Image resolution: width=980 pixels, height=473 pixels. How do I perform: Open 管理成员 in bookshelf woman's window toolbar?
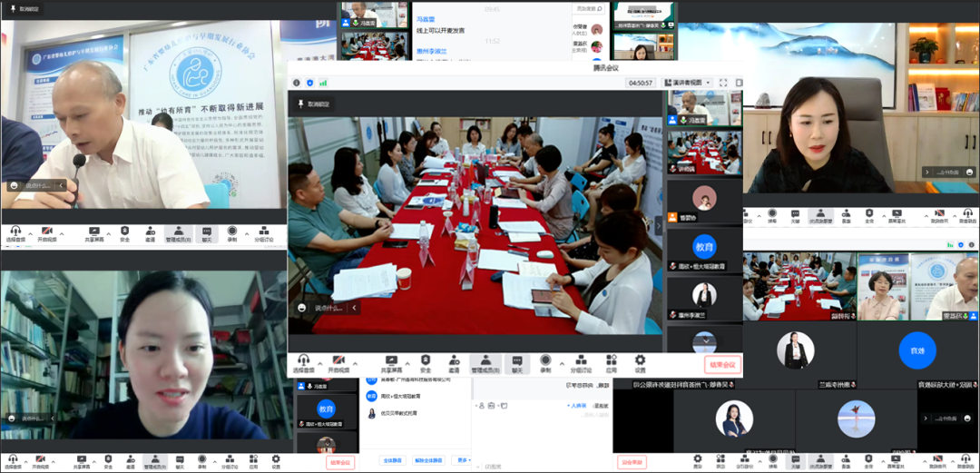click(155, 462)
